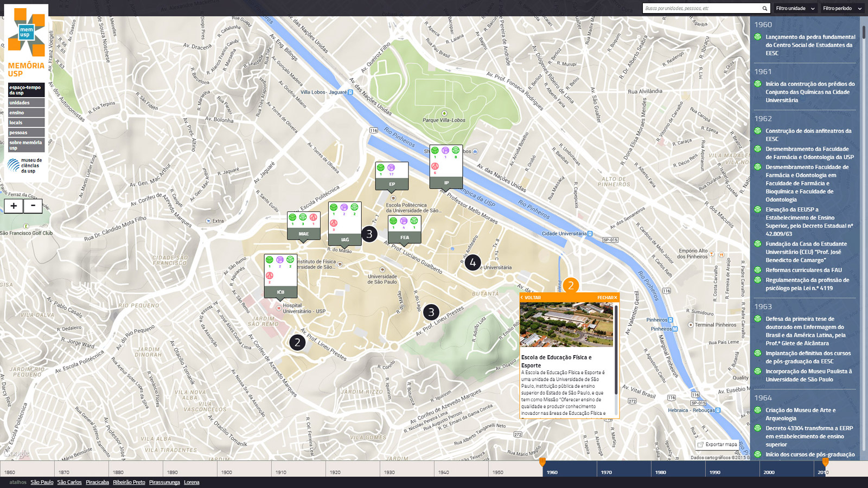Go to Pirassununga shortcut link
Viewport: 868px width, 488px height.
coord(164,482)
